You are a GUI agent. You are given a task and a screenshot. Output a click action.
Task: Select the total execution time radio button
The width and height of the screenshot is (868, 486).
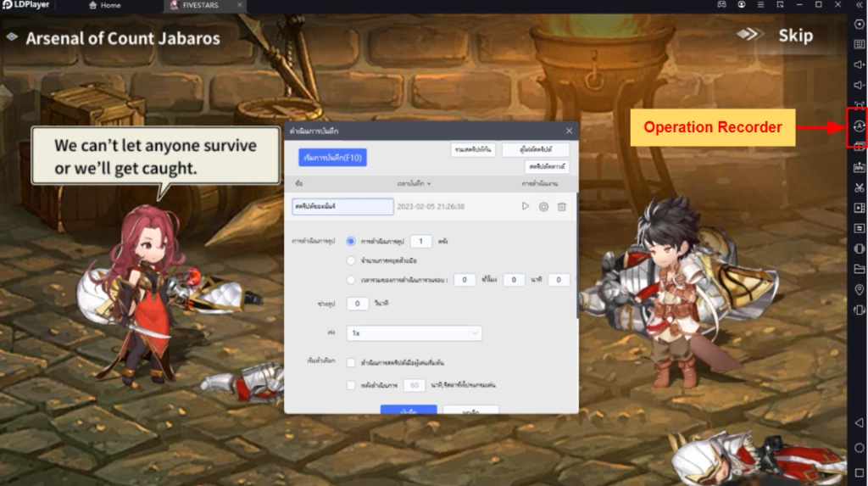351,280
